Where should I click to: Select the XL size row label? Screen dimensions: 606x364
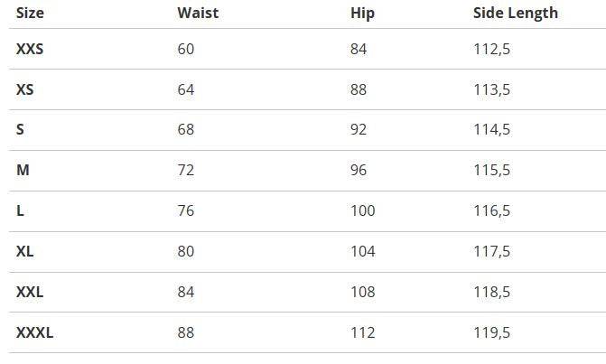tap(25, 251)
